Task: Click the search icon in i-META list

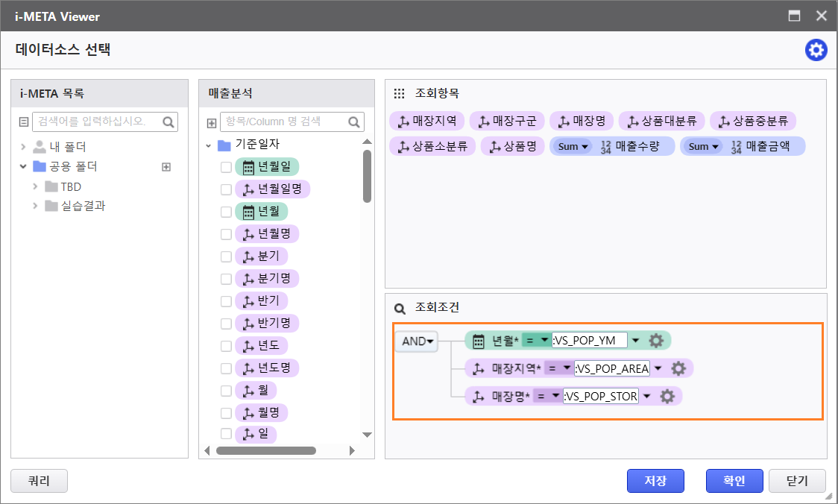Action: point(169,122)
